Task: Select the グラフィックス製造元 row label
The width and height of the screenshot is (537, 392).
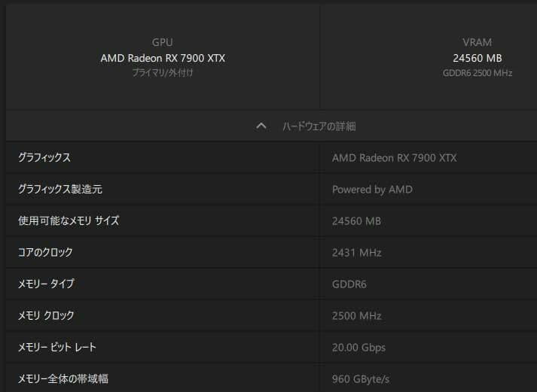Action: coord(60,189)
